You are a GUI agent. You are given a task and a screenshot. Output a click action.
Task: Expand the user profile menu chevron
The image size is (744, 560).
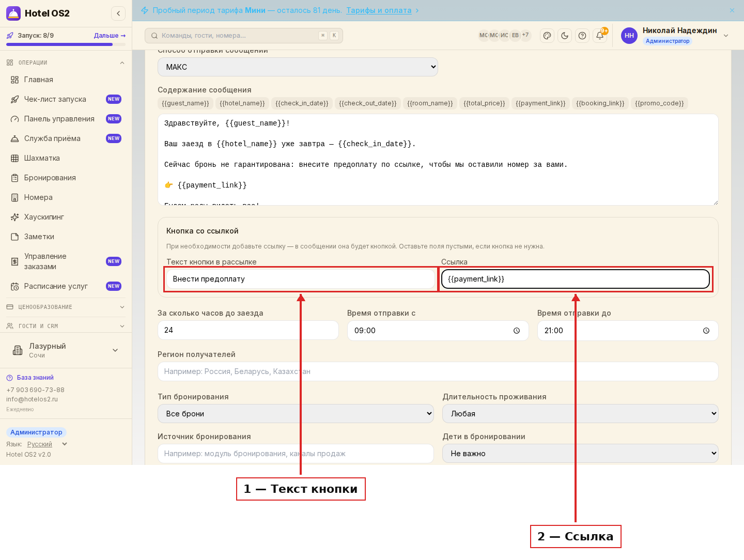point(726,36)
